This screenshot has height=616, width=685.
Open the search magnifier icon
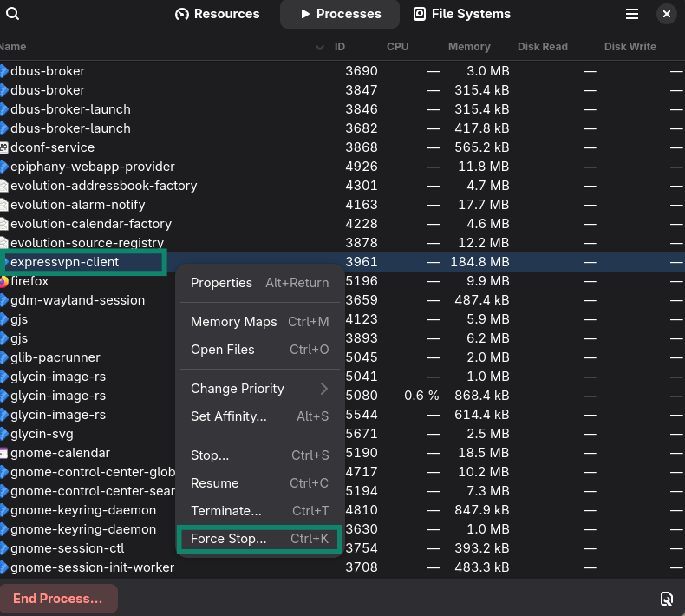pos(12,14)
